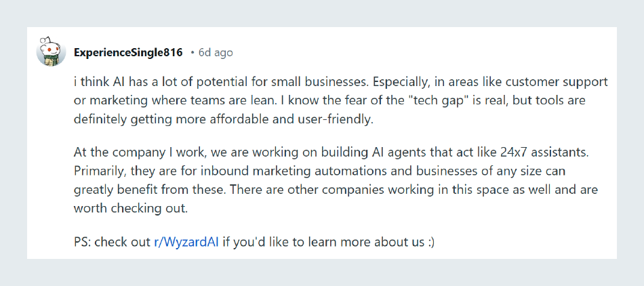Click the smiley ":)" ending the comment
Image resolution: width=644 pixels, height=286 pixels.
click(x=430, y=243)
